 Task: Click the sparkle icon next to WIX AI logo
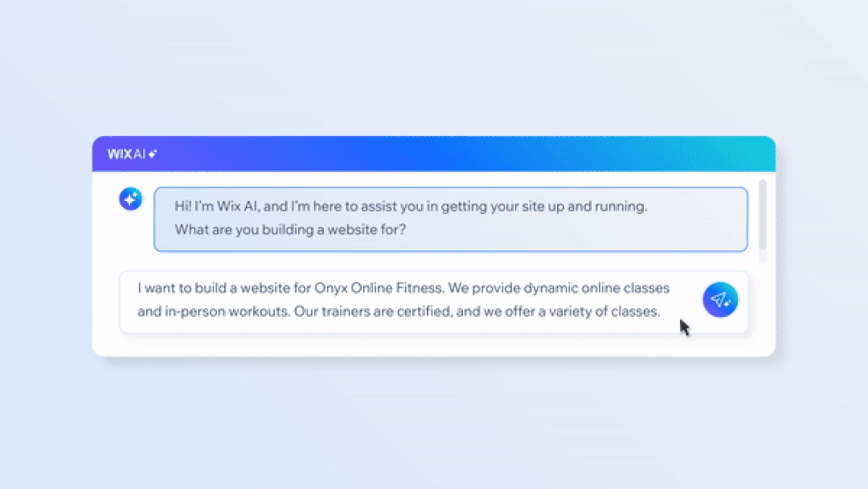pyautogui.click(x=153, y=154)
